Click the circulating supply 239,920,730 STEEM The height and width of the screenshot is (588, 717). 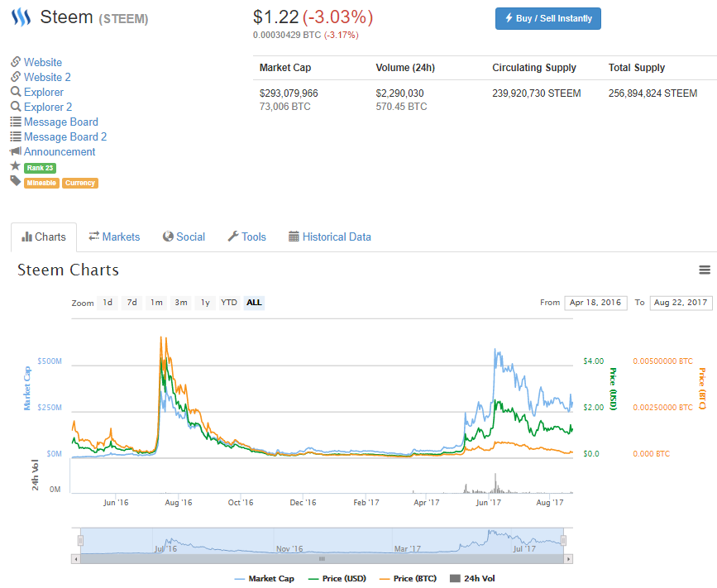[x=537, y=93]
